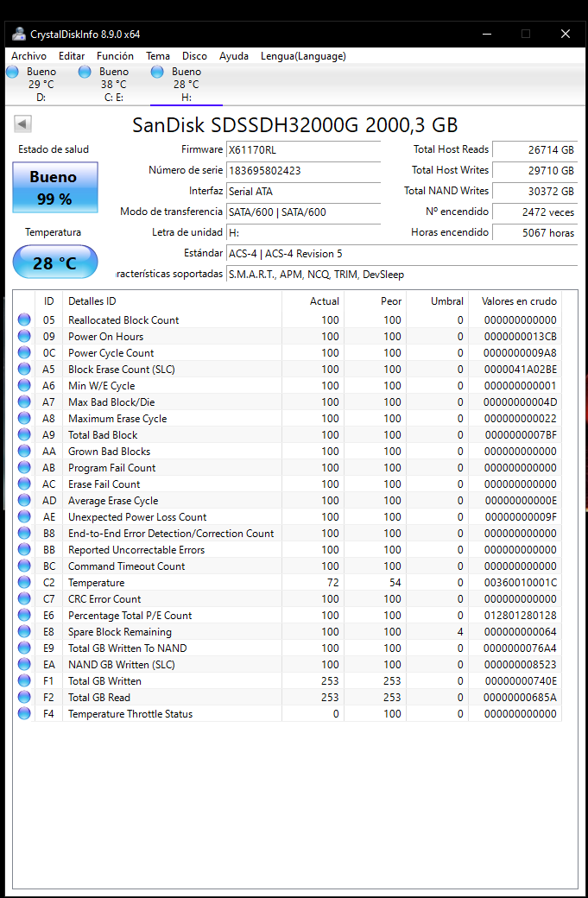Click the CrystalDiskInfo title bar app icon
The width and height of the screenshot is (588, 898).
pyautogui.click(x=18, y=34)
